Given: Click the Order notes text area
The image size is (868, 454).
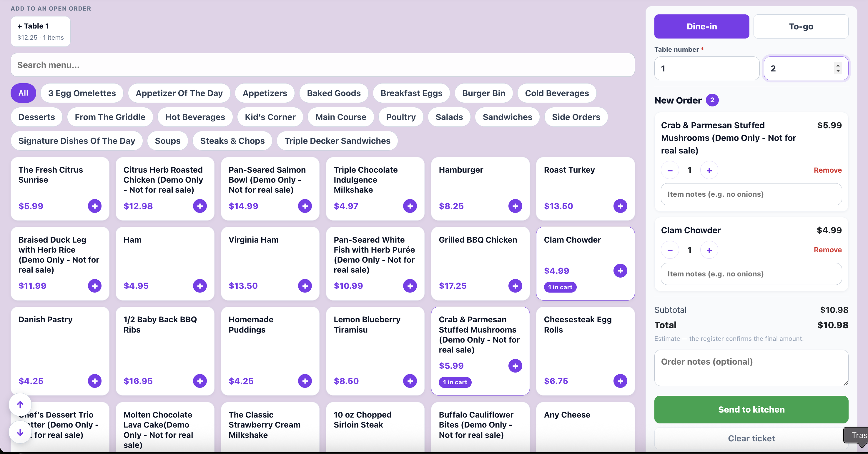Looking at the screenshot, I should [751, 368].
